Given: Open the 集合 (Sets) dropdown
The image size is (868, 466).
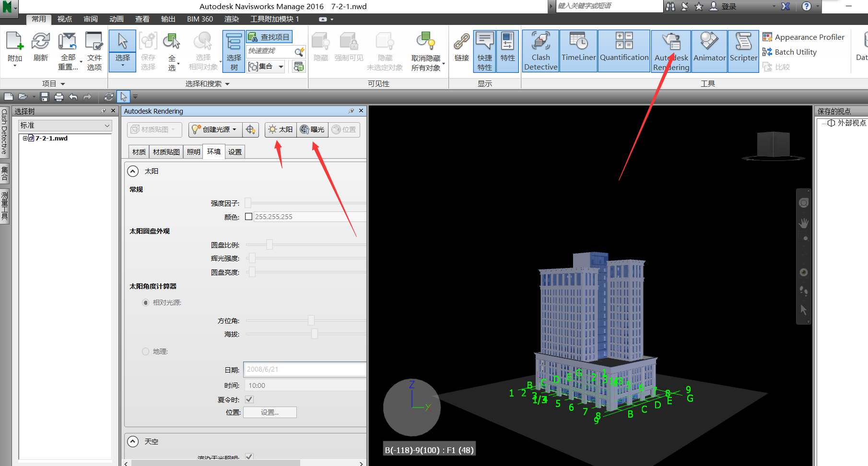Looking at the screenshot, I should click(x=266, y=67).
